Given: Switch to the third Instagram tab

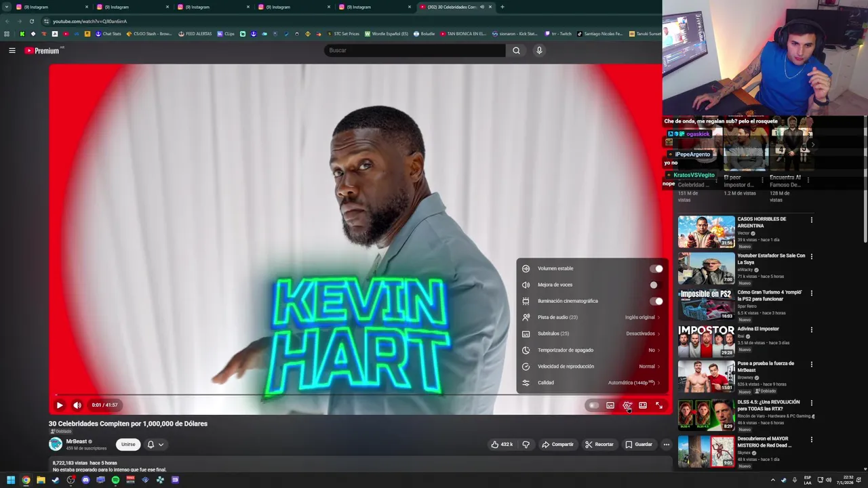Looking at the screenshot, I should pos(213,7).
